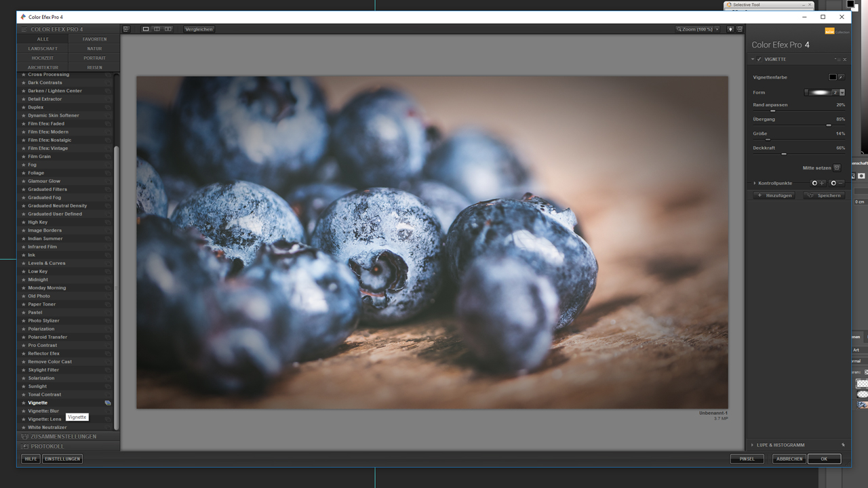This screenshot has width=868, height=488.
Task: Select the Landschaft category tab
Action: 43,49
